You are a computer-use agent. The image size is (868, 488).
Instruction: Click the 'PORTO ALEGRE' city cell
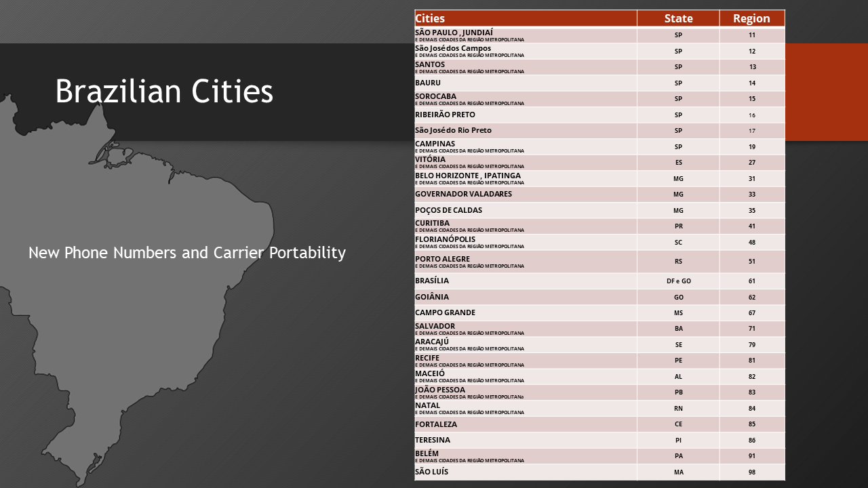[525, 261]
